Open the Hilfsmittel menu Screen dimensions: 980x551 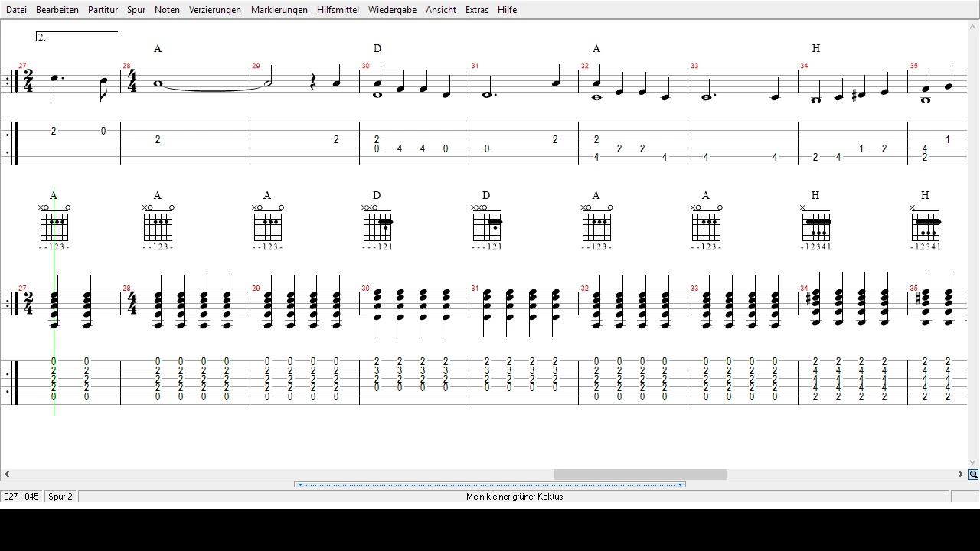pyautogui.click(x=338, y=10)
